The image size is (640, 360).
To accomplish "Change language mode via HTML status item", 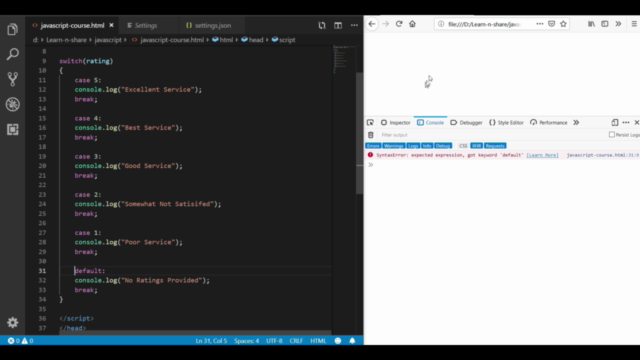I will [x=318, y=340].
